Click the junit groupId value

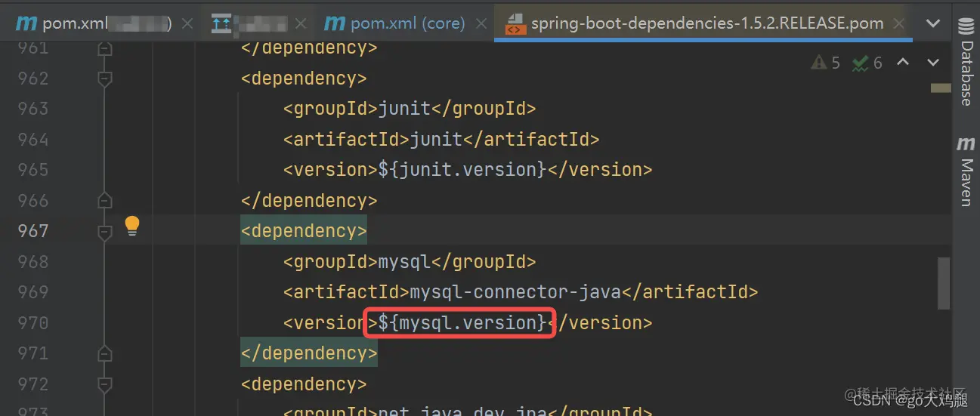[403, 109]
